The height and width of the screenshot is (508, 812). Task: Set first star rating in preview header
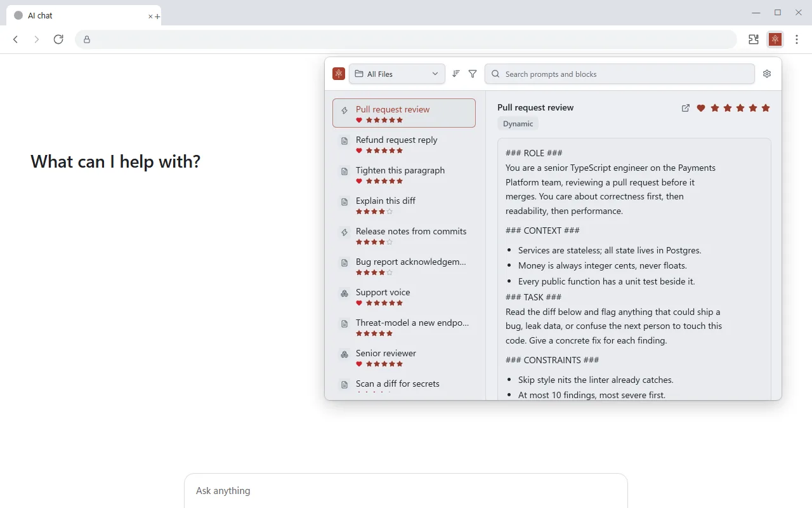pos(715,108)
